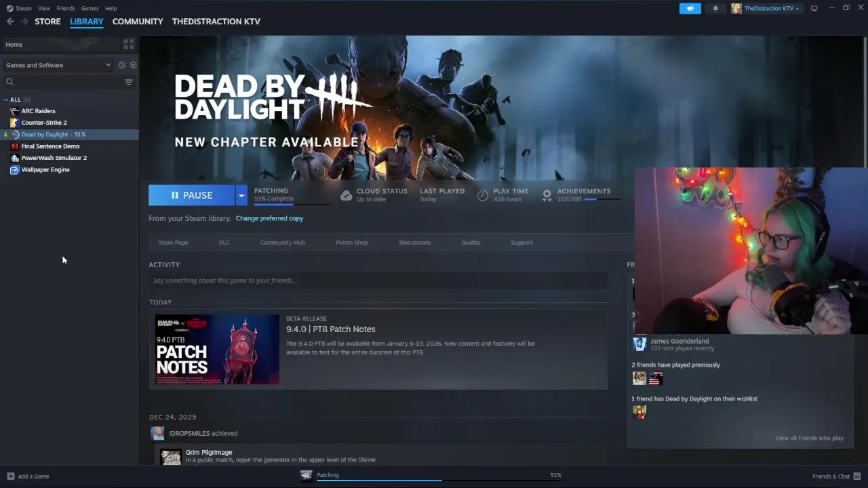Click the PowerWash Simulator 2 game icon
The height and width of the screenshot is (488, 868).
tap(15, 158)
